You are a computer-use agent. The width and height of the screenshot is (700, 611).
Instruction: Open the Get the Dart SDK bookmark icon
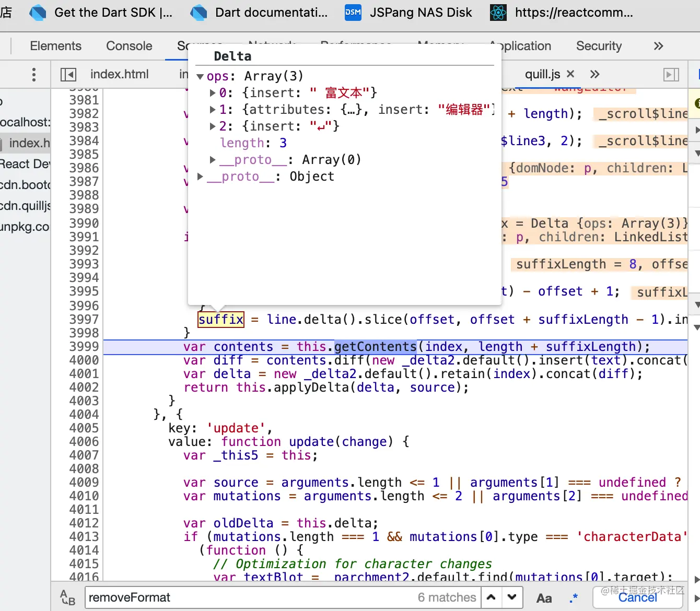pyautogui.click(x=38, y=13)
